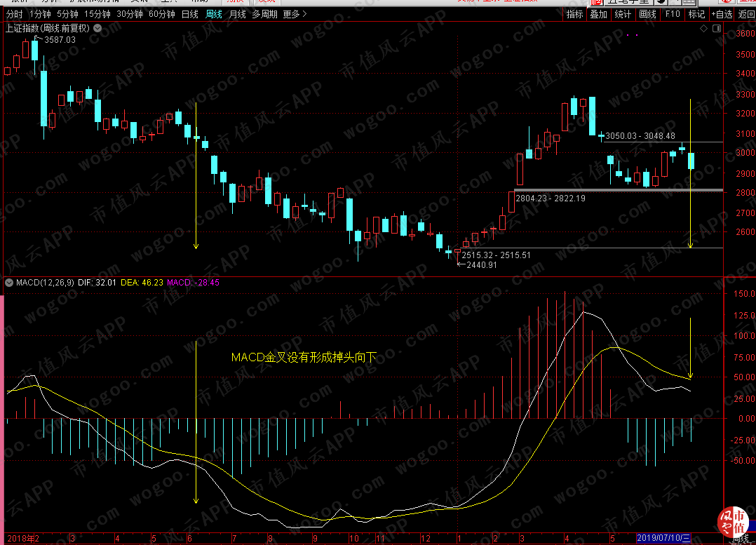The height and width of the screenshot is (545, 756).
Task: Click the DIF: 32.01 value
Action: 97,283
